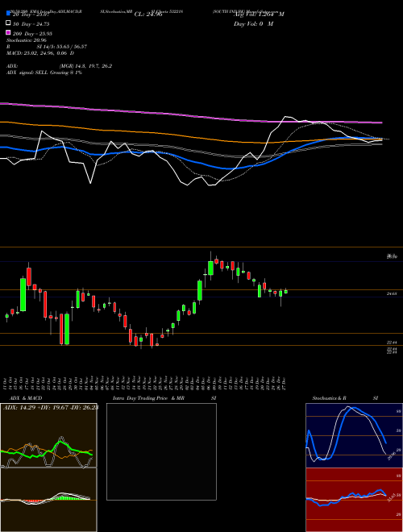Click the 'Stochastics & R' panel title
Screen dimensions: 403x532
pos(330,398)
